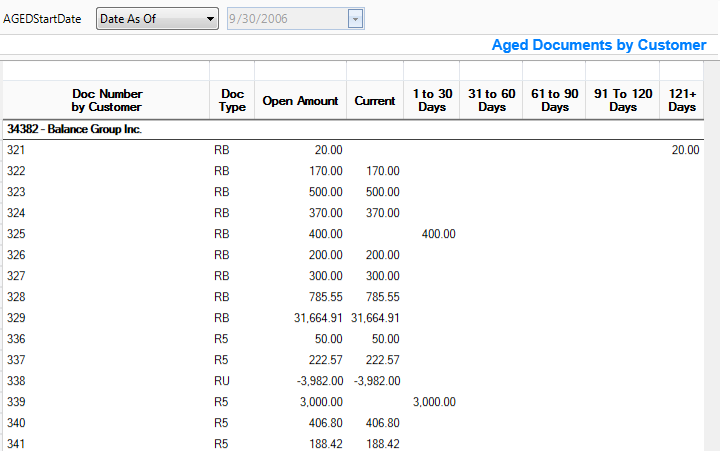Click the Doc Type column header
The width and height of the screenshot is (720, 451).
(232, 100)
